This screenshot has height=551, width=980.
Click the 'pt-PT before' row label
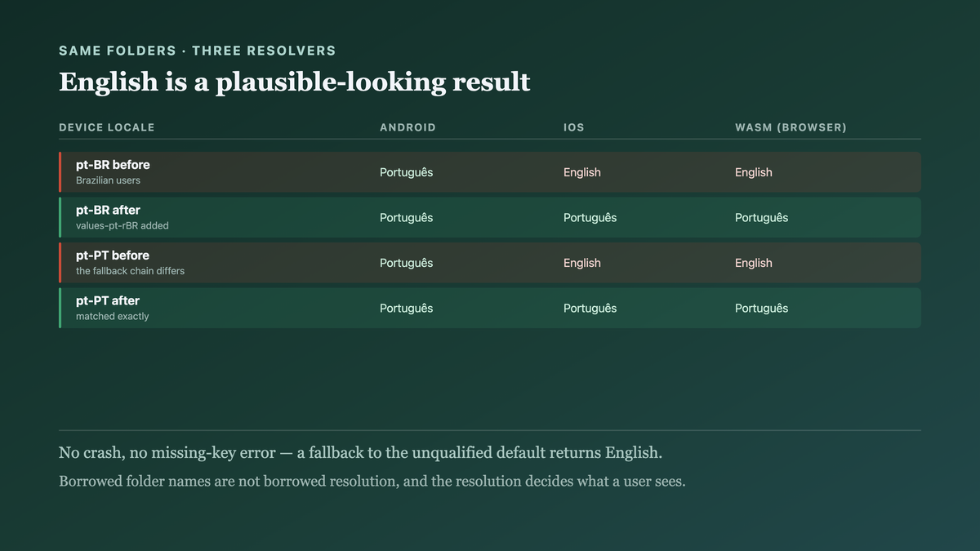(x=113, y=256)
